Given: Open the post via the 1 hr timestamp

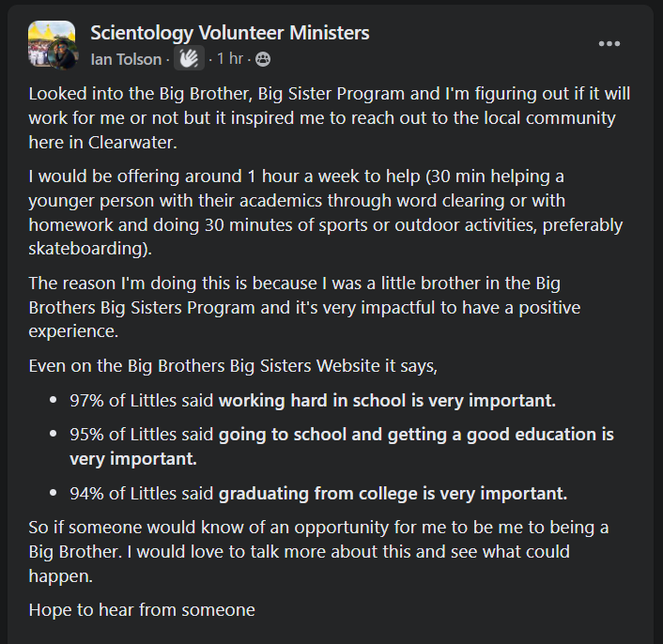Looking at the screenshot, I should pyautogui.click(x=229, y=59).
